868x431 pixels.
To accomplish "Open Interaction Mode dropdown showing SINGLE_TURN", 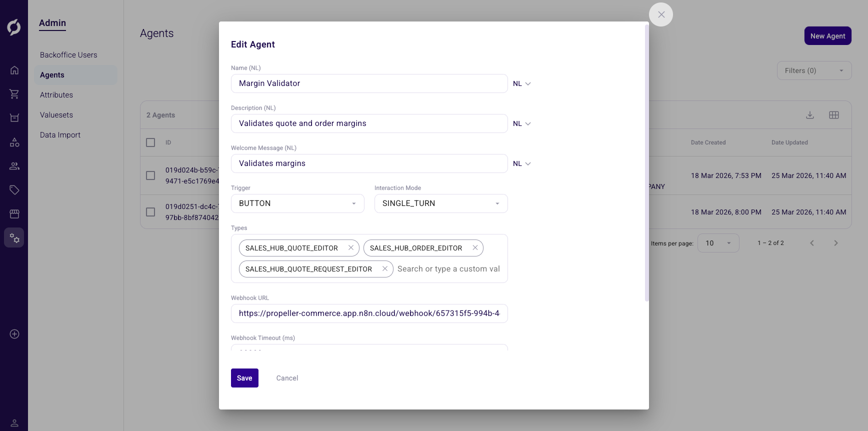I will click(441, 203).
